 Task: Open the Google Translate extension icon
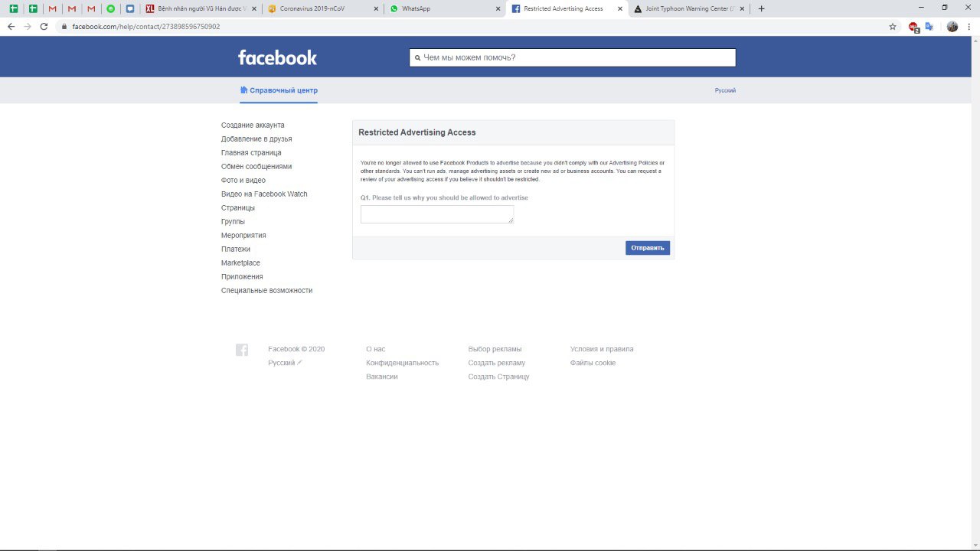929,26
